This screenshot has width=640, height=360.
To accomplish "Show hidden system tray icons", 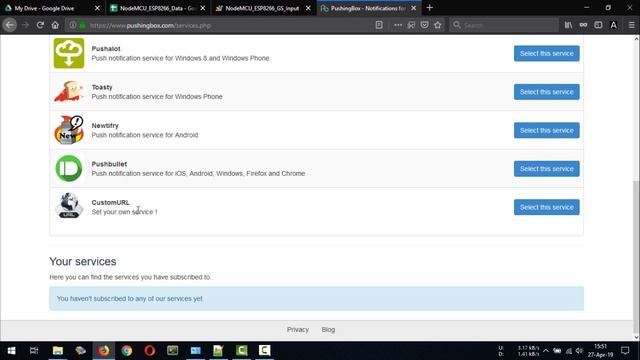I will tap(546, 351).
